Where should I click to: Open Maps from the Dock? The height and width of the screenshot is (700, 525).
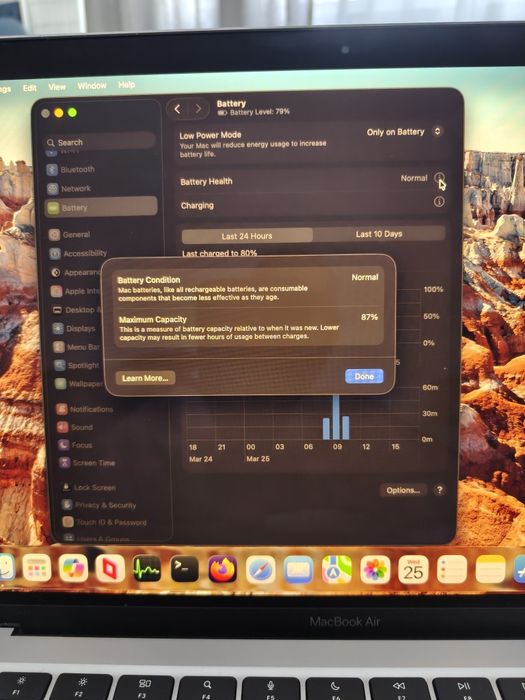[337, 569]
